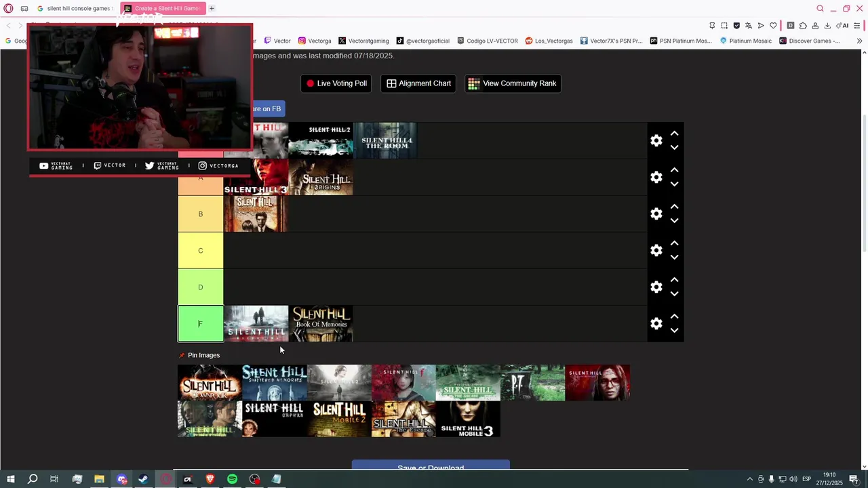Open the Vectoratgaming bookmark
The image size is (868, 488).
point(363,41)
